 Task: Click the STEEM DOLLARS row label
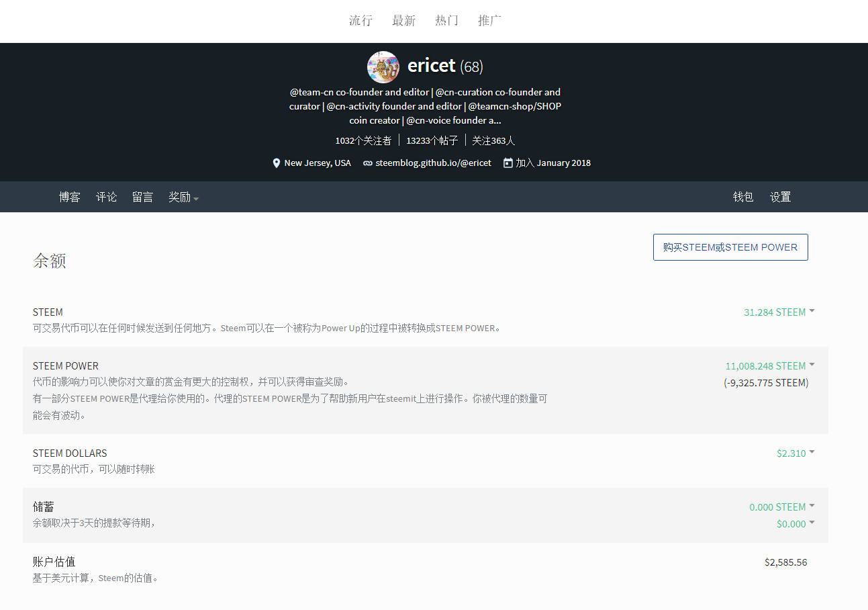coord(70,453)
